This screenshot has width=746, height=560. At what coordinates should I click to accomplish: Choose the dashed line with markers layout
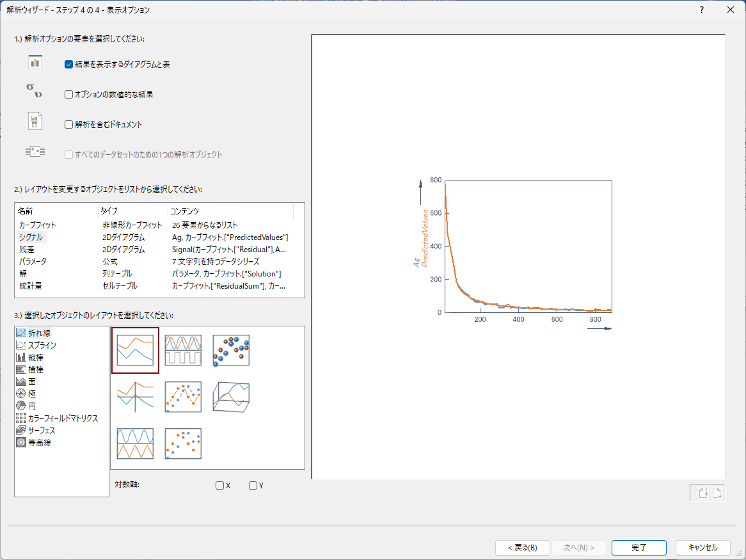click(183, 397)
